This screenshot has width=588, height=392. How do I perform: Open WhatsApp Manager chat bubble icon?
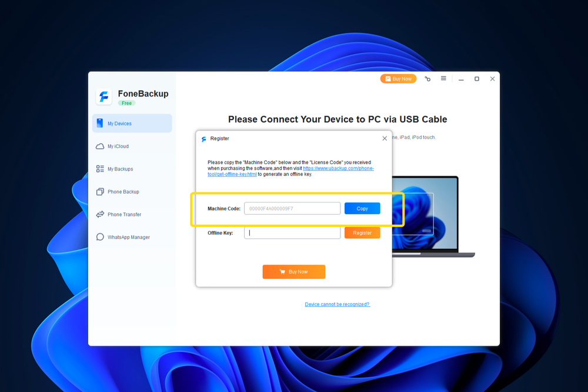(x=100, y=237)
